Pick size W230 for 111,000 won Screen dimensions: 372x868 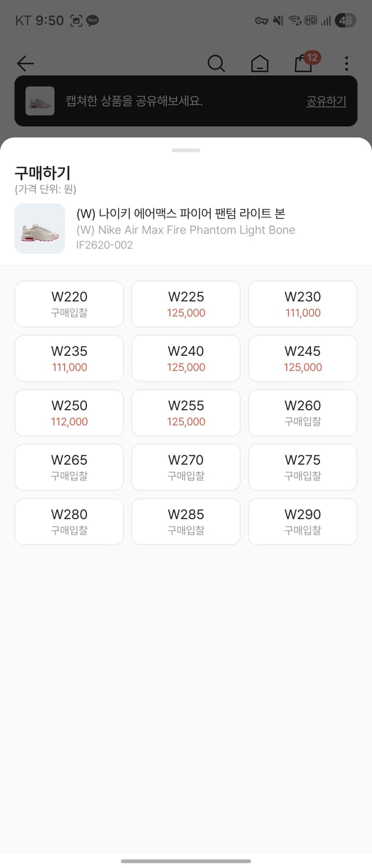click(302, 304)
